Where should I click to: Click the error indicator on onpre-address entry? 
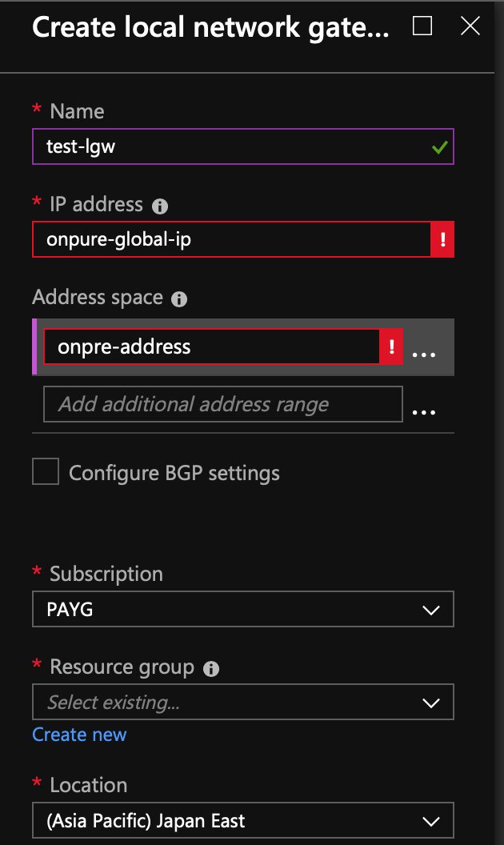[x=390, y=347]
